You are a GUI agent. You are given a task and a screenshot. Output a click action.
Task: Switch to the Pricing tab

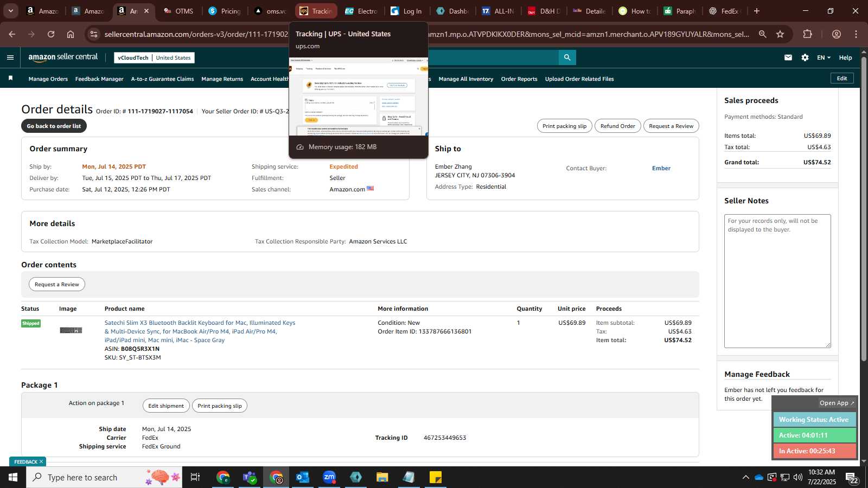(225, 11)
